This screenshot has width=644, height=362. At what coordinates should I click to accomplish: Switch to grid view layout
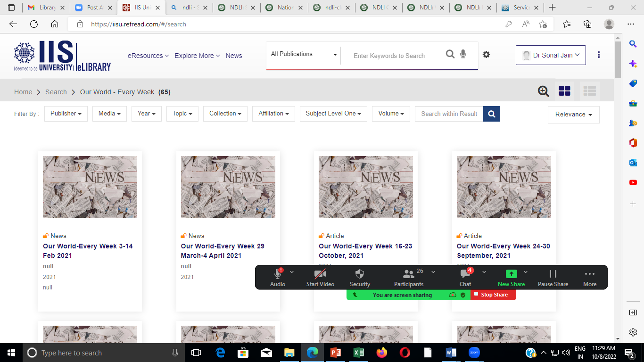564,91
